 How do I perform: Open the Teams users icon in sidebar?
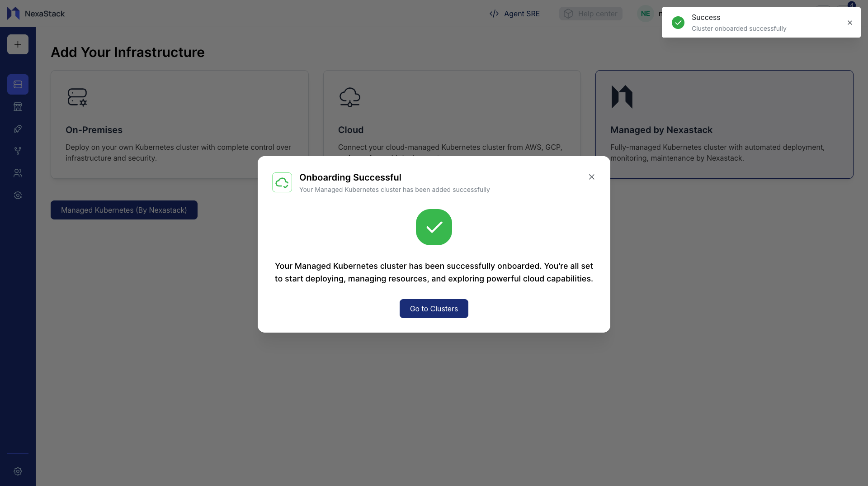(x=18, y=173)
